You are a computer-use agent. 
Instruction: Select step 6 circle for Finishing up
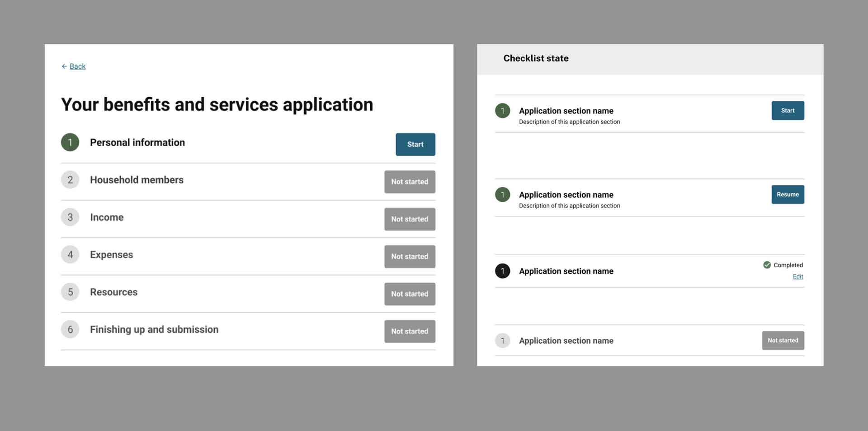pos(70,330)
